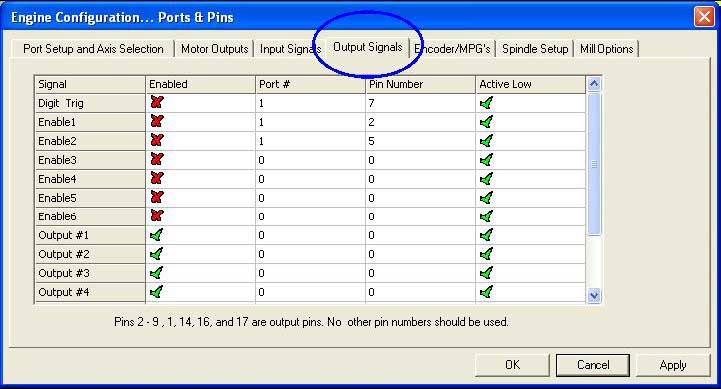Open Port Setup and Axis Selection tab
The width and height of the screenshot is (721, 389).
point(93,49)
